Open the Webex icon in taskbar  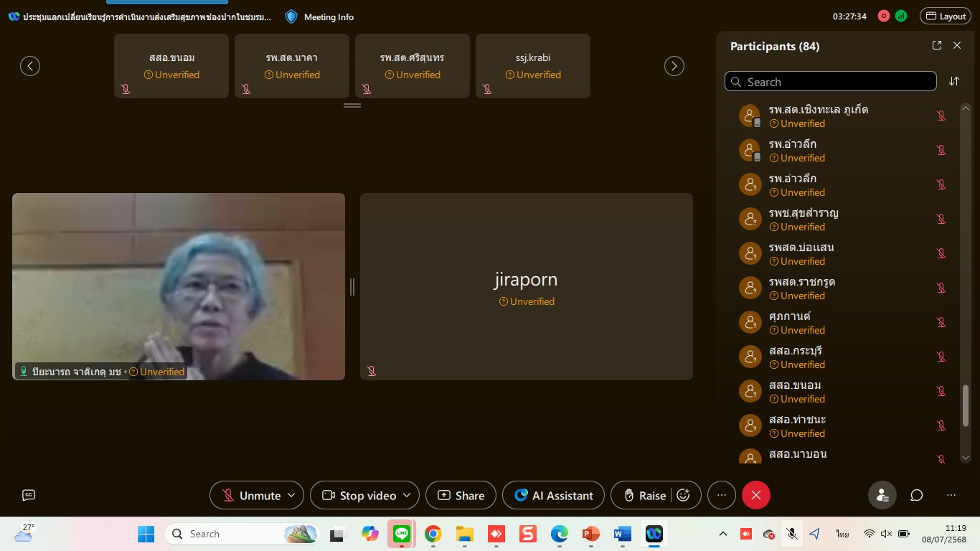coord(654,534)
